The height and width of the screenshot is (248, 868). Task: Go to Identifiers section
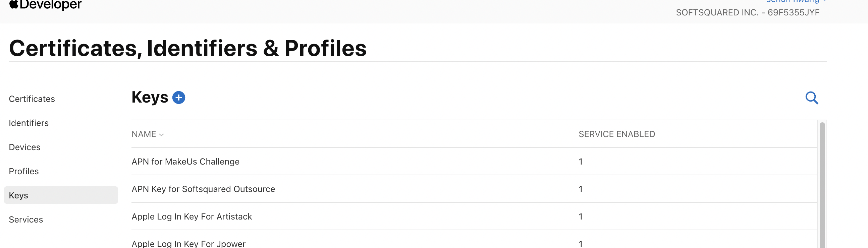[x=29, y=123]
